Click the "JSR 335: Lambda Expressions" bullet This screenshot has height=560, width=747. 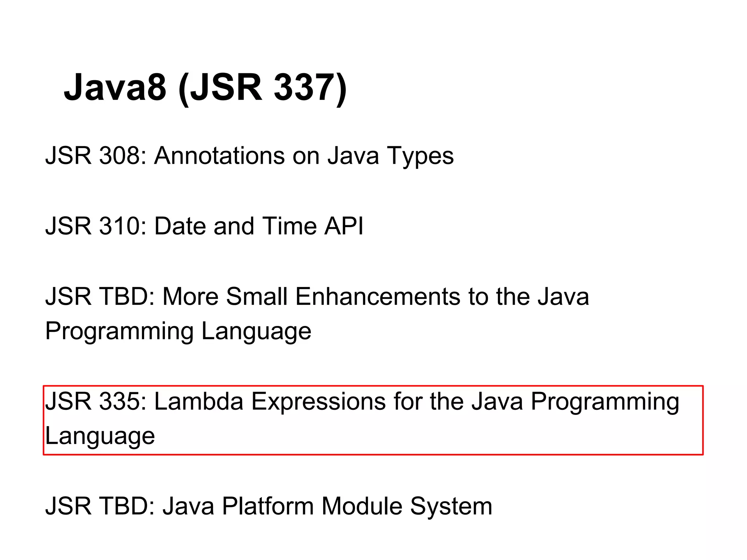(x=373, y=420)
